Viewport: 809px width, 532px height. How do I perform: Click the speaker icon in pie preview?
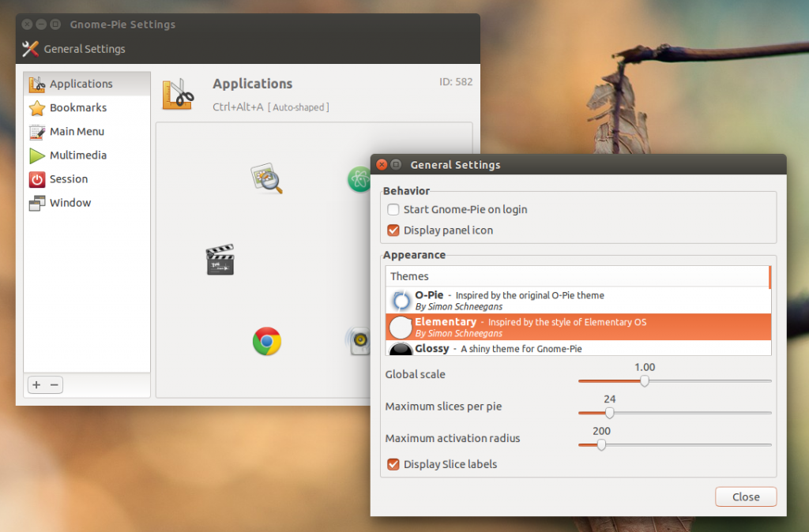359,341
